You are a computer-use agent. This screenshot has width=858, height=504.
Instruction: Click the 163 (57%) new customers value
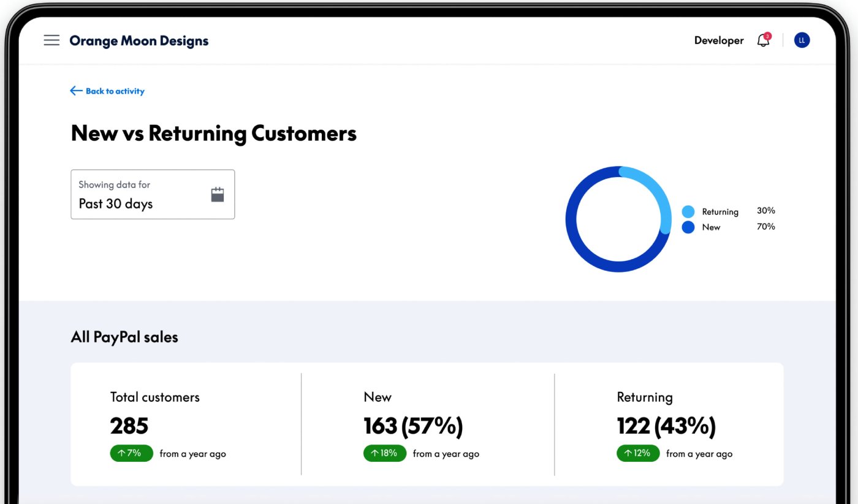414,426
